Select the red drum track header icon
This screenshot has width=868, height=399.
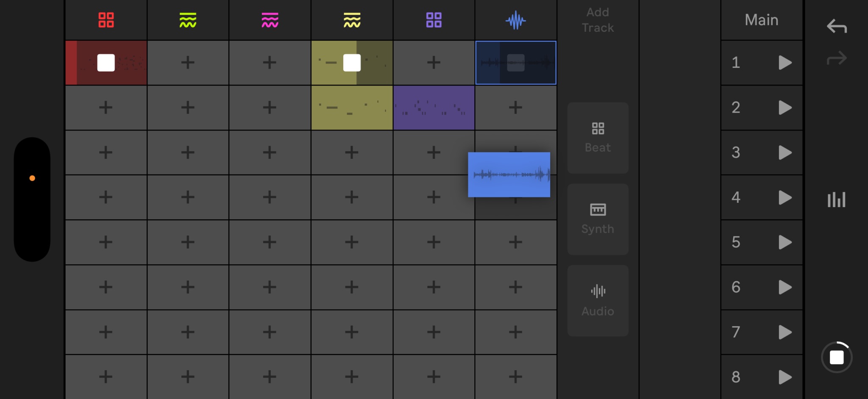coord(106,20)
